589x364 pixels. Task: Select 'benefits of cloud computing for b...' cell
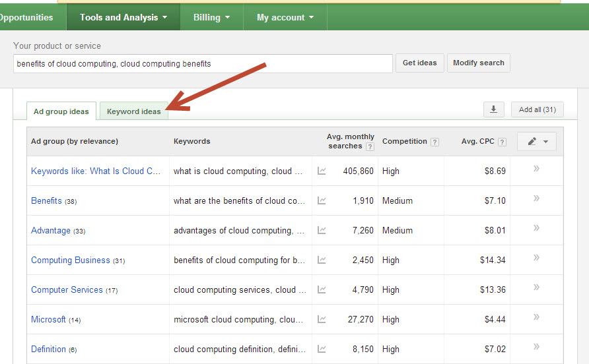pyautogui.click(x=239, y=260)
